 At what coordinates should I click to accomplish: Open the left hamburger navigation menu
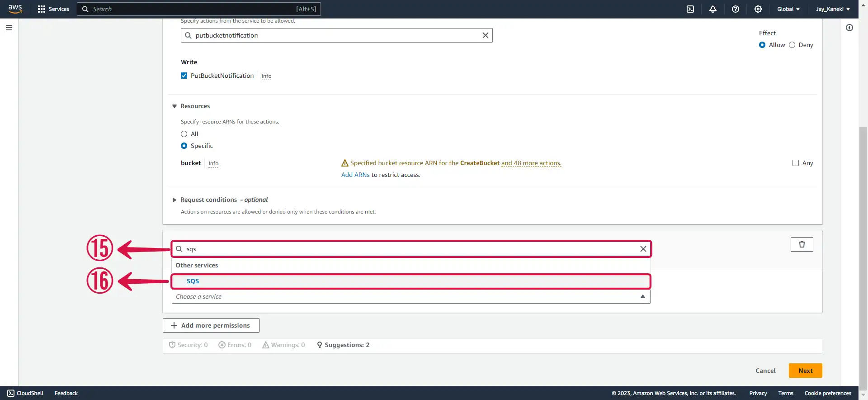click(x=9, y=28)
